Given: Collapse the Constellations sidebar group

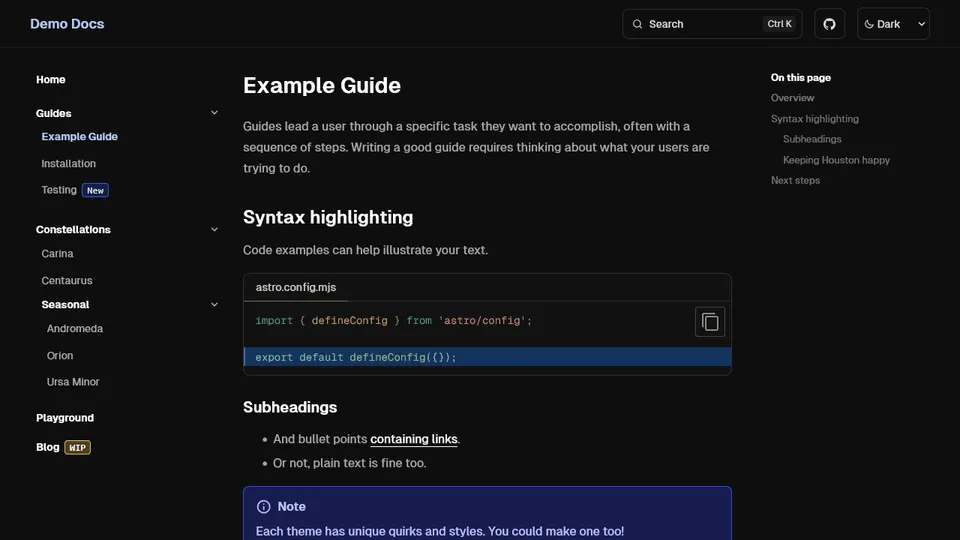Looking at the screenshot, I should [214, 229].
